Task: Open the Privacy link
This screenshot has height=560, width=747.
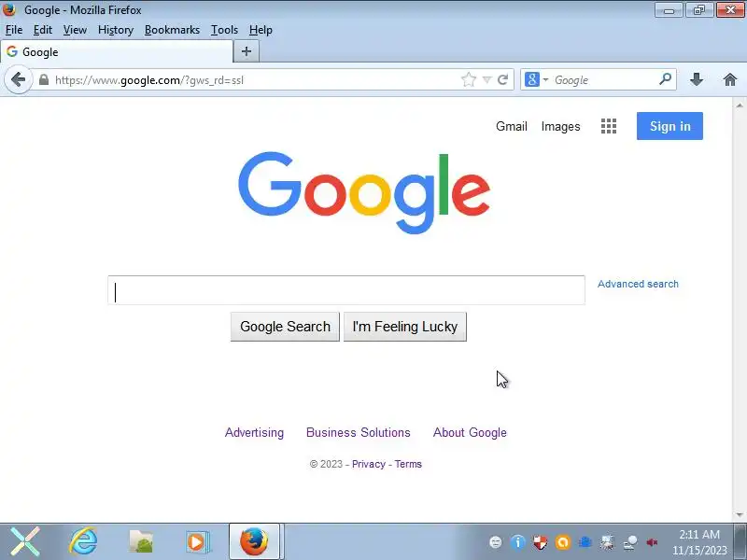Action: point(368,464)
